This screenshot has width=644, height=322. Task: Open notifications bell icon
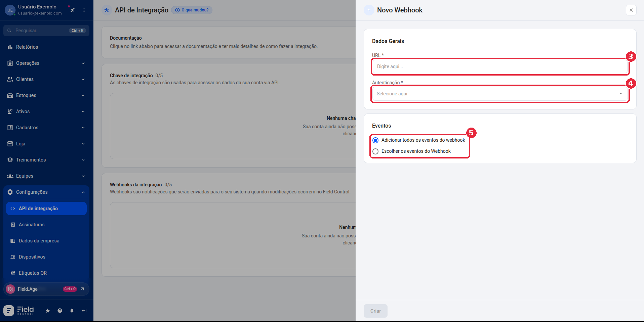tap(72, 311)
